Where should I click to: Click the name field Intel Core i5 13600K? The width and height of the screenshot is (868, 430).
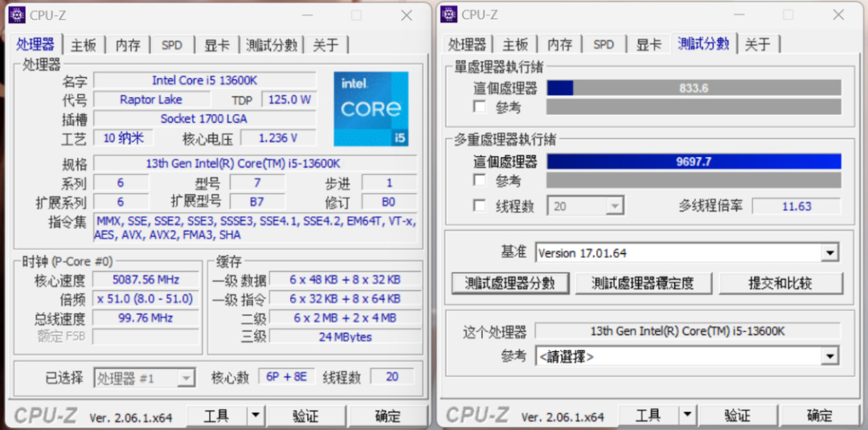[205, 80]
